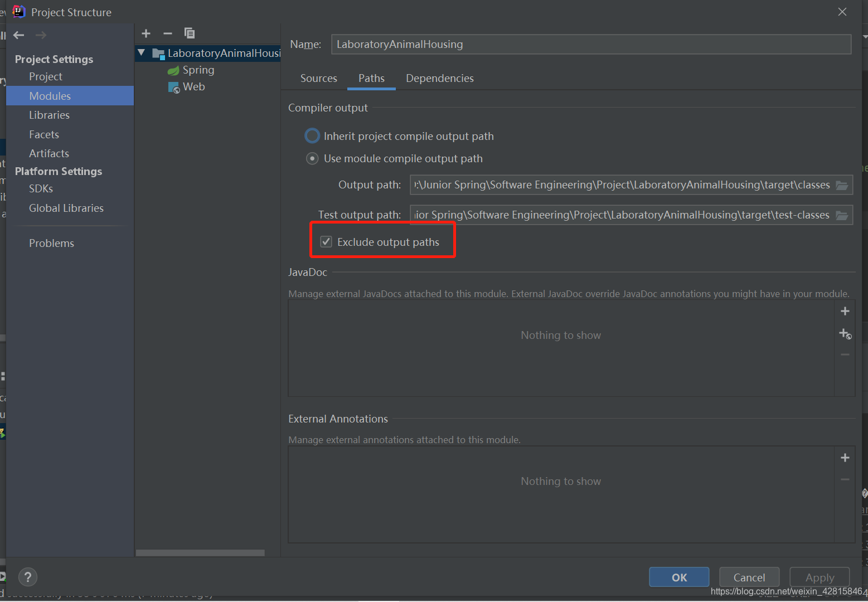This screenshot has height=602, width=868.
Task: Open help via the question mark icon
Action: pos(27,577)
